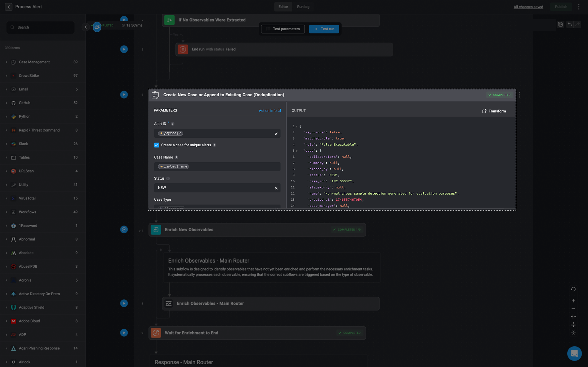Click the Case Name payload name field
The image size is (588, 367).
tap(217, 167)
